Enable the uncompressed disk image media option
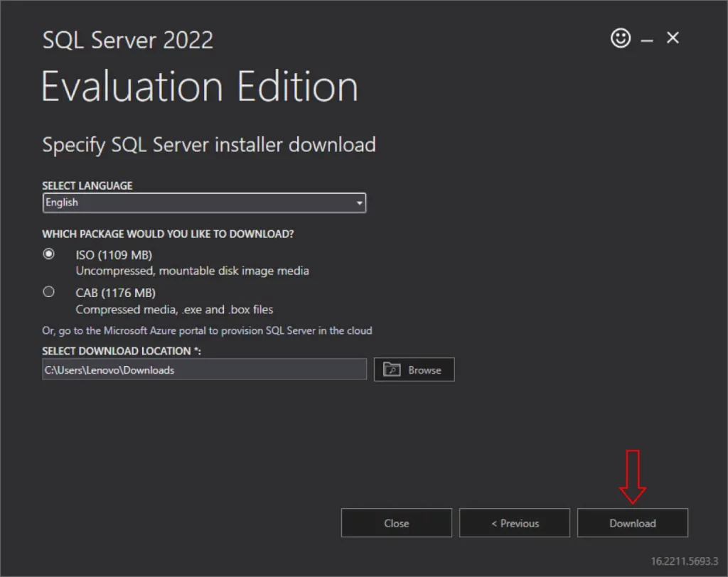 48,254
